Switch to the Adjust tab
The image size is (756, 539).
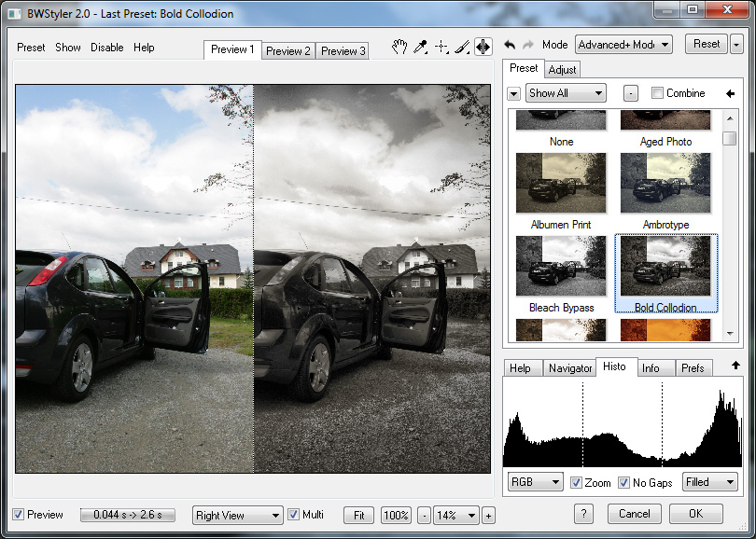click(x=562, y=70)
